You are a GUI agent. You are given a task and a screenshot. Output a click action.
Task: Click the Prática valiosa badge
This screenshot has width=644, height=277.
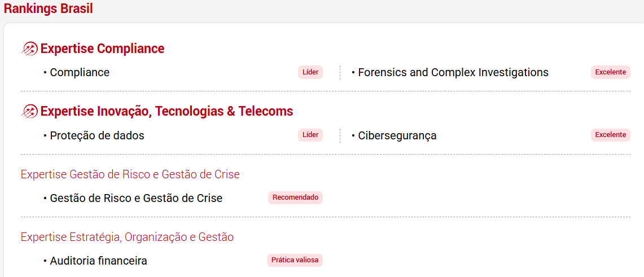coord(295,260)
